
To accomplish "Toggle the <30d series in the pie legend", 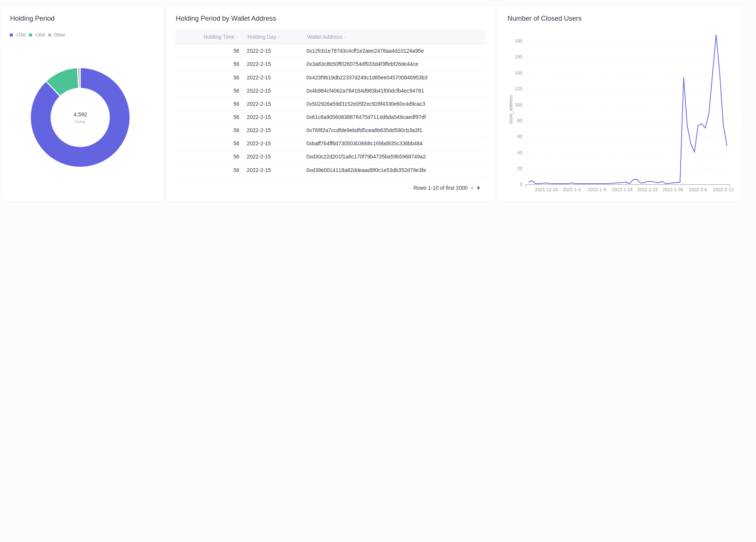I will click(x=40, y=35).
